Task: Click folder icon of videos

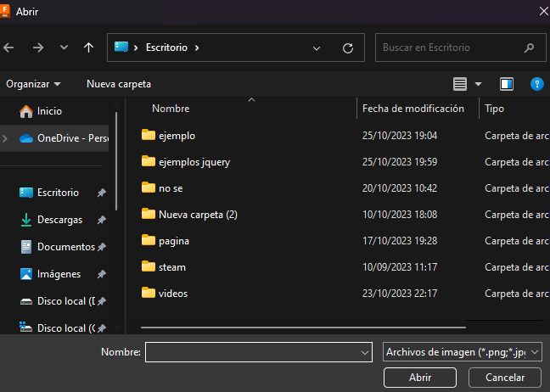Action: pos(149,293)
